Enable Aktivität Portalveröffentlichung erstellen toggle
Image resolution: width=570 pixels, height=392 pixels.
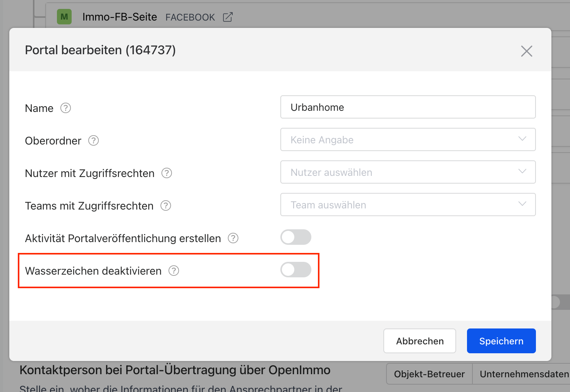[x=296, y=237]
